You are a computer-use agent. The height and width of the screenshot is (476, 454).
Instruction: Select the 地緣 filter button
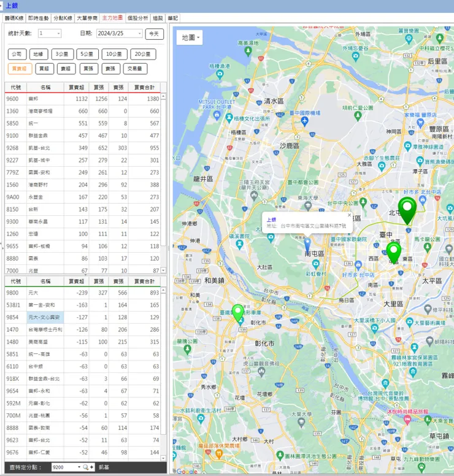coord(39,54)
